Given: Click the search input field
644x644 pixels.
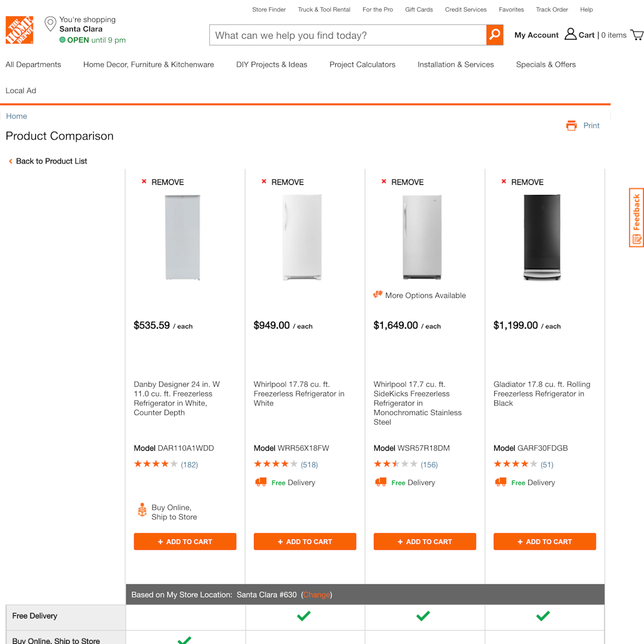Looking at the screenshot, I should pos(346,35).
